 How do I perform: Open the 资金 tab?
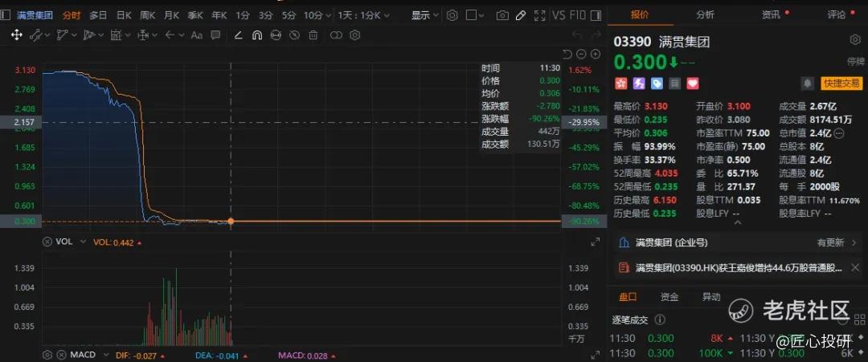(x=669, y=297)
